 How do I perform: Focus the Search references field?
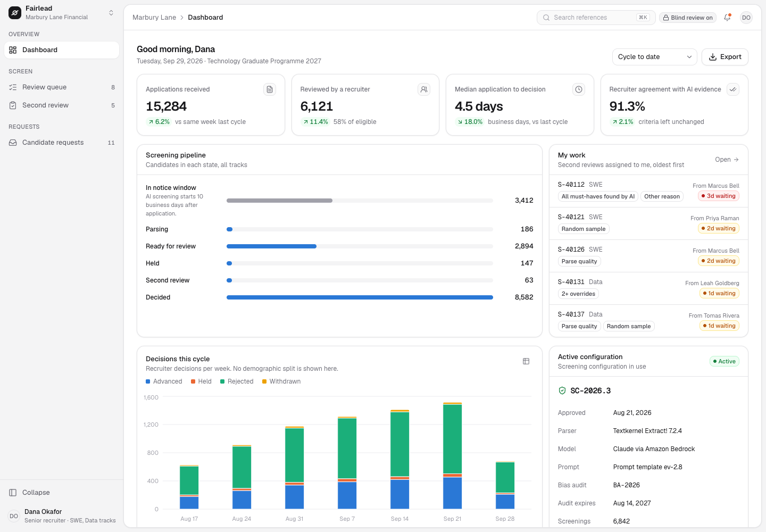click(596, 18)
